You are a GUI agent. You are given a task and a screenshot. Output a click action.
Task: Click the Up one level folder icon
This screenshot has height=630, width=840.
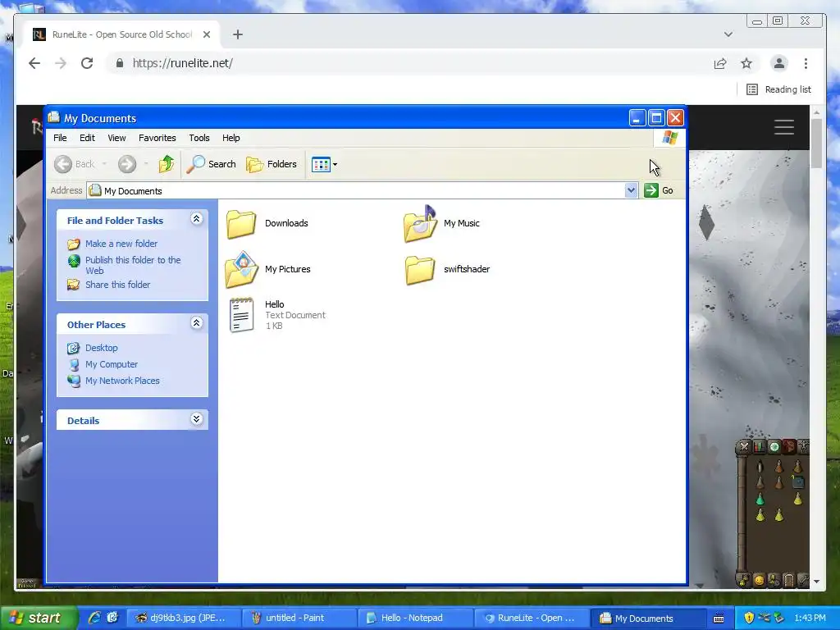167,164
